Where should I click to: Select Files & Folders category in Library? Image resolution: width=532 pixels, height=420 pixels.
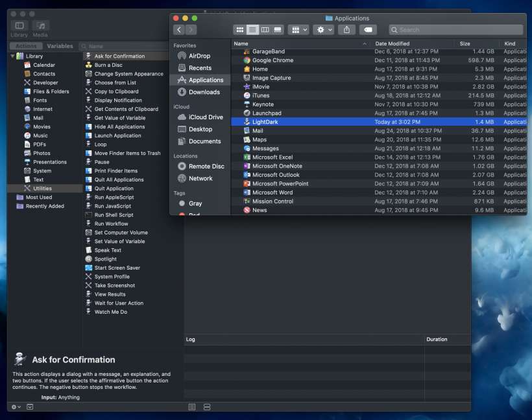click(x=51, y=91)
